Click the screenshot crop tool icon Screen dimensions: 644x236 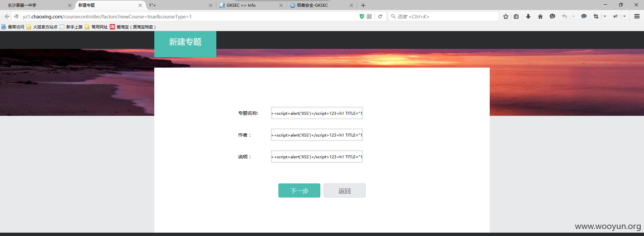click(596, 16)
